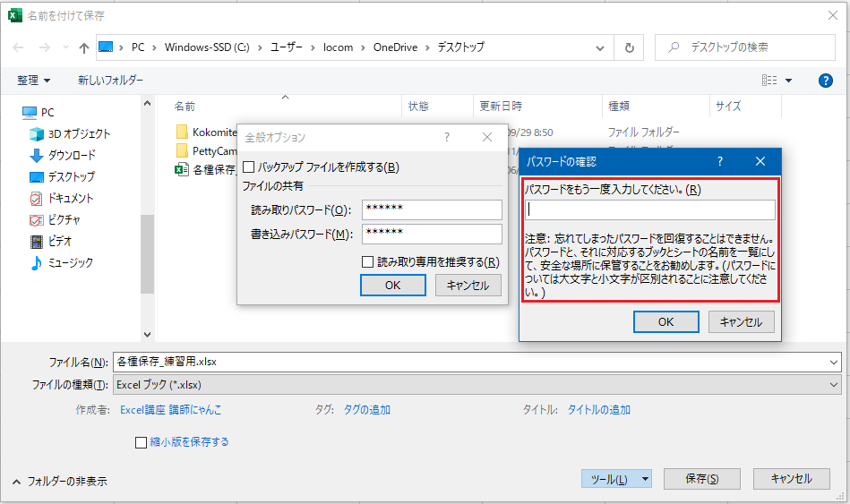Click the password re-entry field
Image resolution: width=850 pixels, height=504 pixels.
pos(650,209)
